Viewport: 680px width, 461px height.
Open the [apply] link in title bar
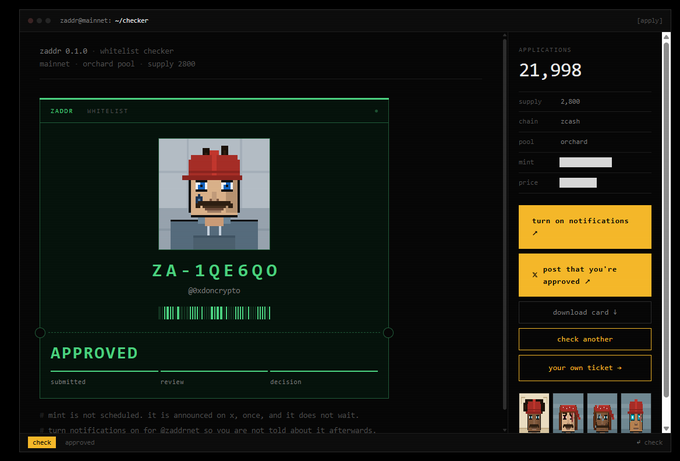(649, 20)
